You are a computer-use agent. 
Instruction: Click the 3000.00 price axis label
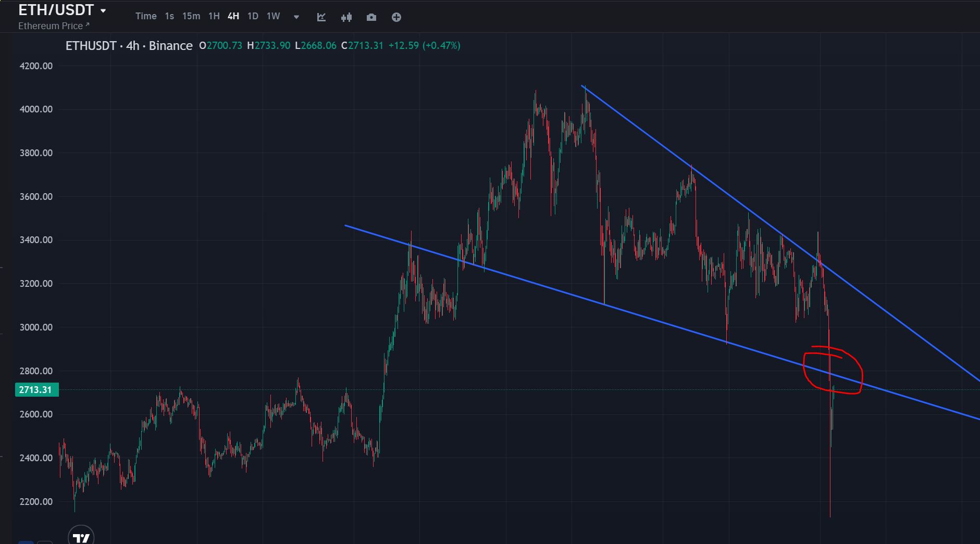pos(36,327)
